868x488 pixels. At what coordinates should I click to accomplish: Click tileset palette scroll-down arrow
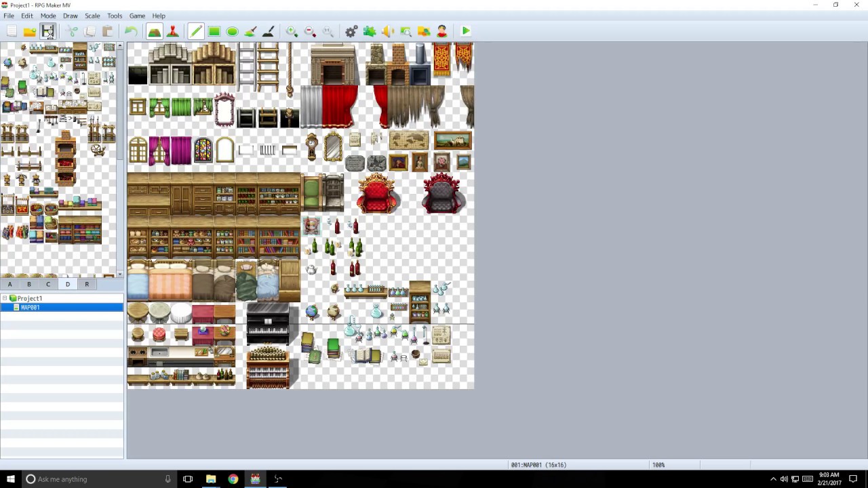[121, 274]
